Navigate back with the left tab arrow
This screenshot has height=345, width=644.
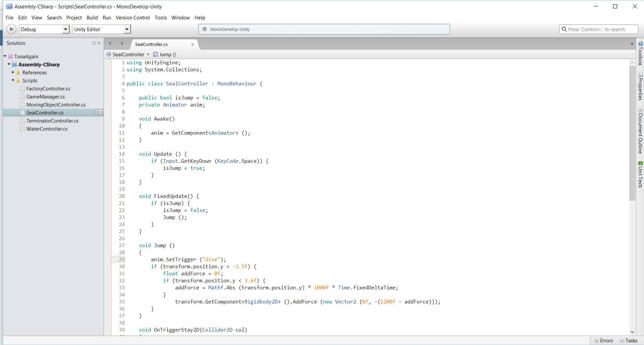pyautogui.click(x=110, y=43)
